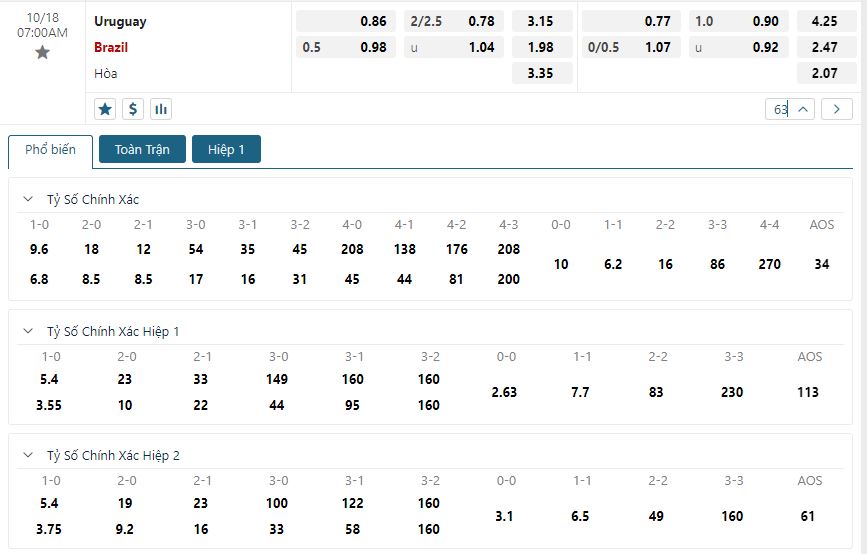Pick first-half Uruguay handicap odds 0.77
This screenshot has width=867, height=554.
click(x=631, y=22)
